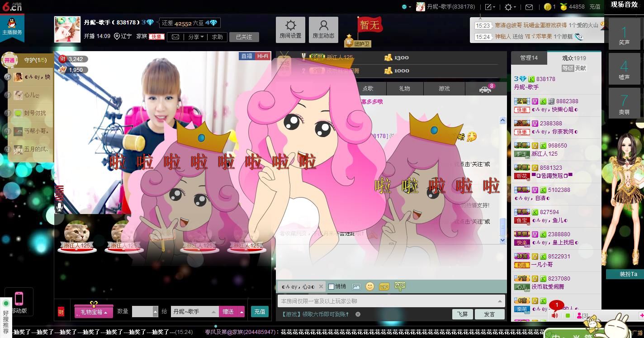The width and height of the screenshot is (644, 338).
Task: Click the 飞屏 fly screen button
Action: (462, 314)
